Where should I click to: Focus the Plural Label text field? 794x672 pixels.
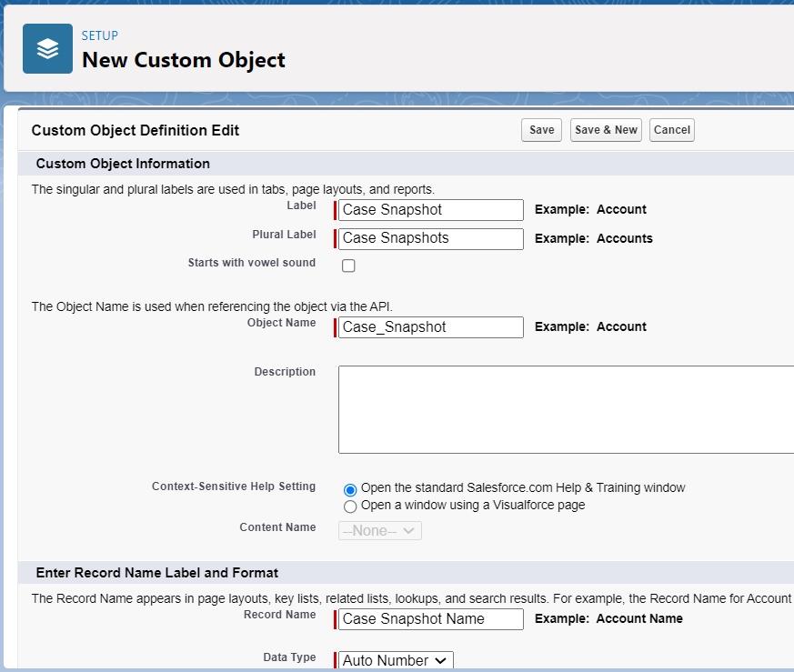(x=431, y=238)
